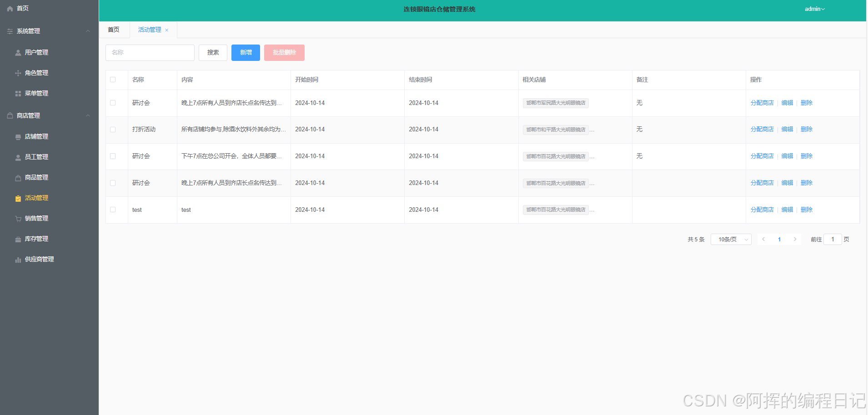Click the 店铺管理 icon
Image resolution: width=868 pixels, height=415 pixels.
pyautogui.click(x=18, y=137)
